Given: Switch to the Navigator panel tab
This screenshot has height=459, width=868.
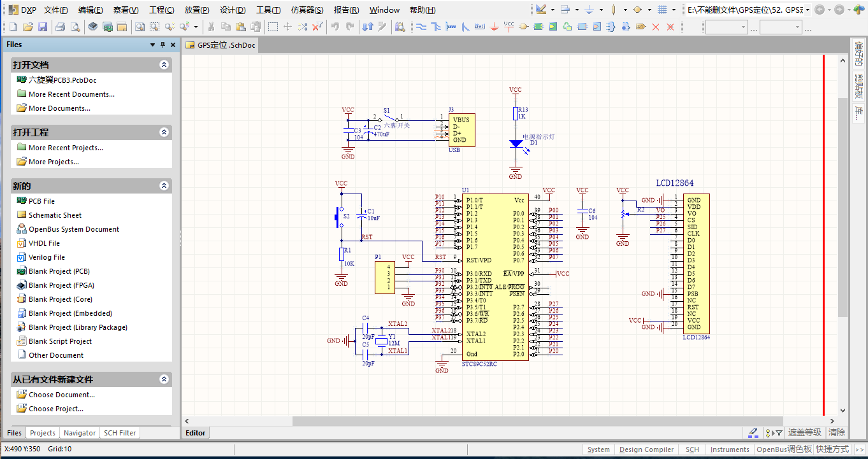Looking at the screenshot, I should (80, 433).
